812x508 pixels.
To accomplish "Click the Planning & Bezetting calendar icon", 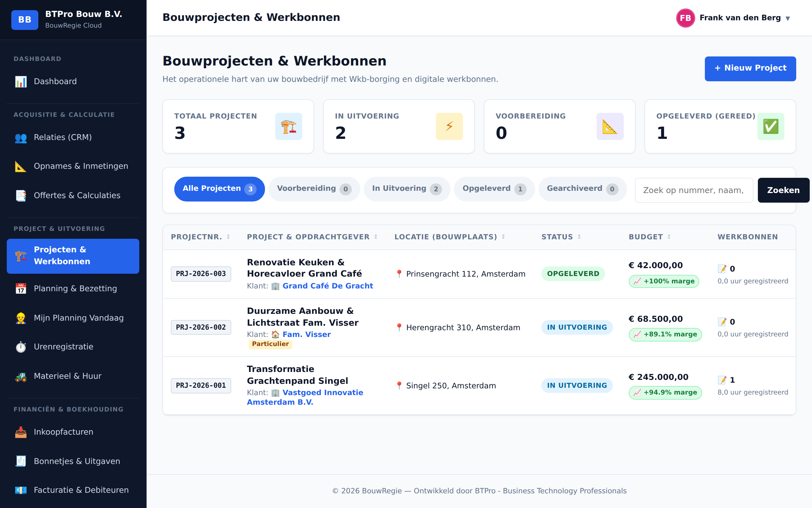I will [21, 289].
